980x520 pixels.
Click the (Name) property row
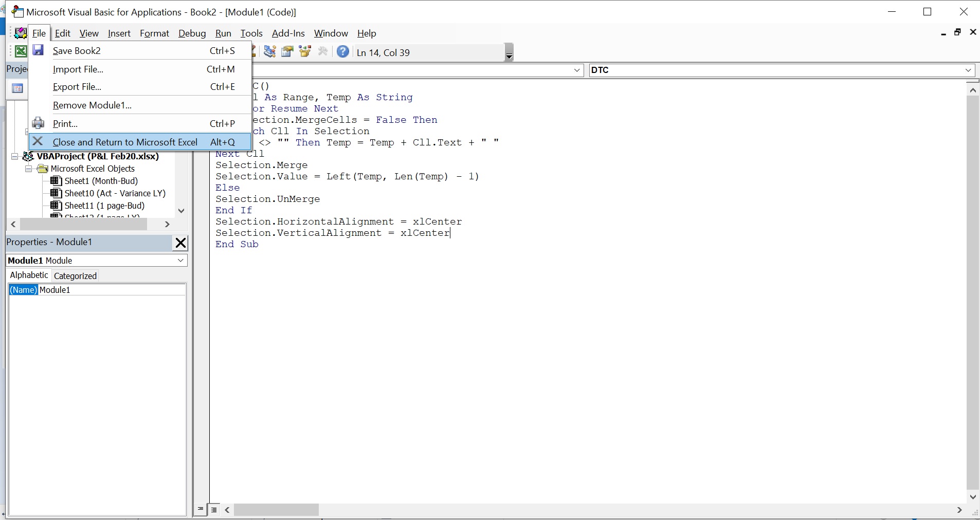[97, 290]
